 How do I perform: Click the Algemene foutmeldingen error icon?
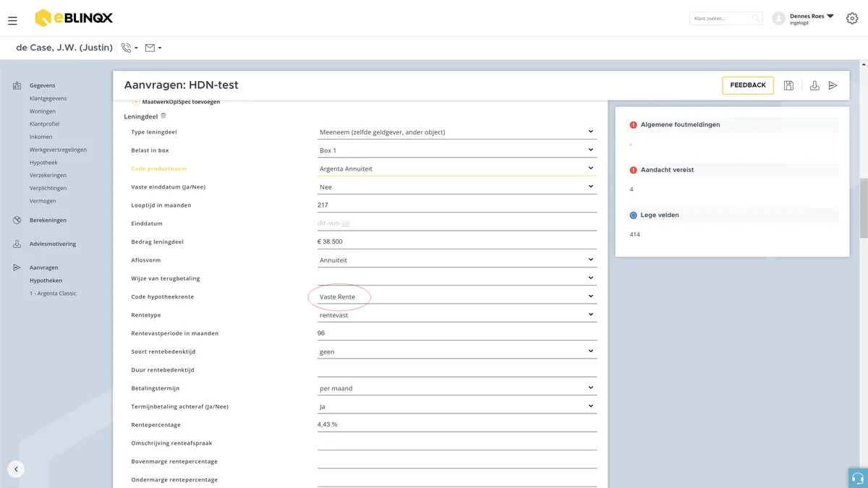coord(633,124)
